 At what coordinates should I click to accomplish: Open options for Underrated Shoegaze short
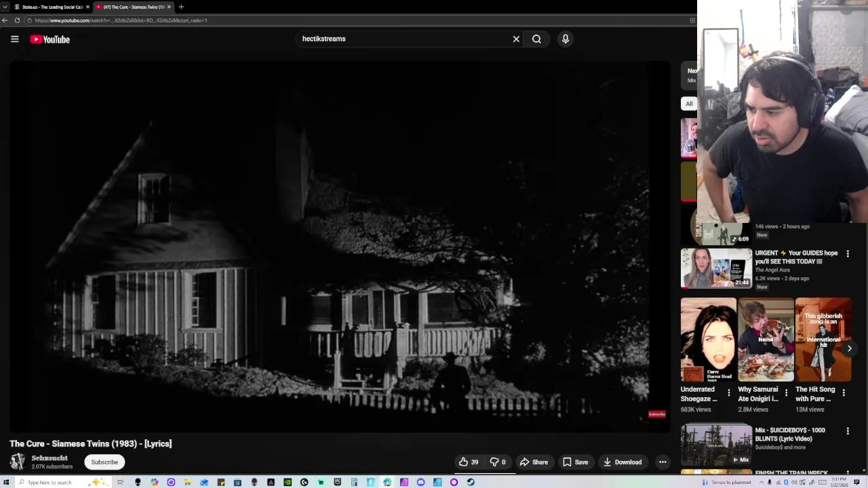[x=729, y=392]
